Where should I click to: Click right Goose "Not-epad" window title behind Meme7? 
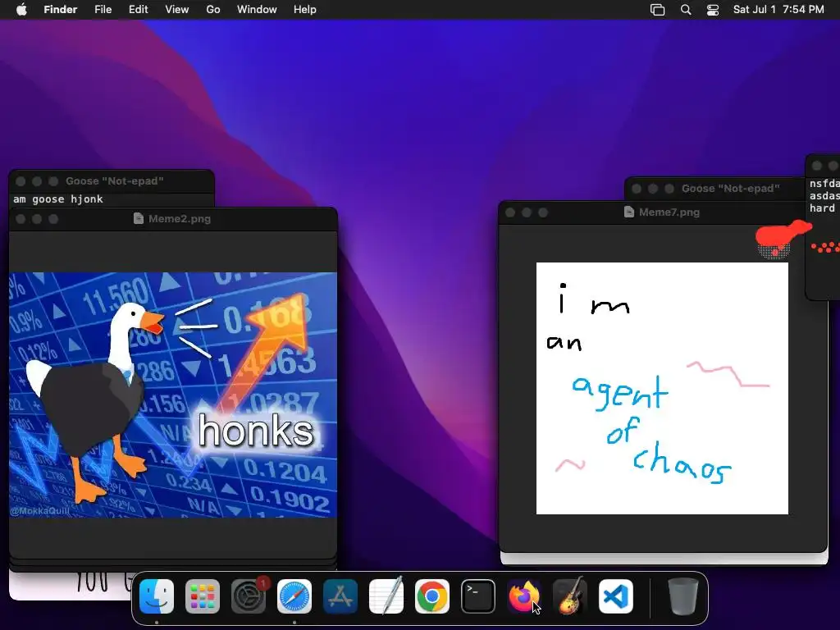click(730, 189)
